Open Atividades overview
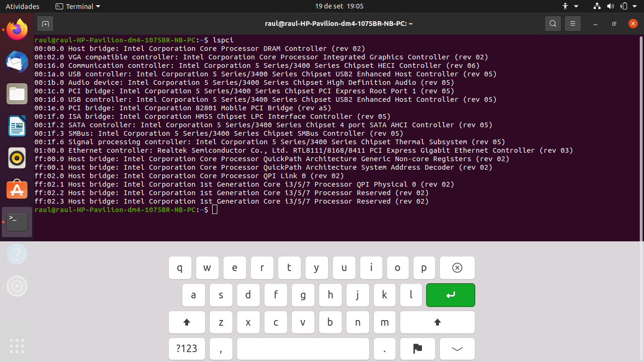This screenshot has width=644, height=362. tap(23, 6)
